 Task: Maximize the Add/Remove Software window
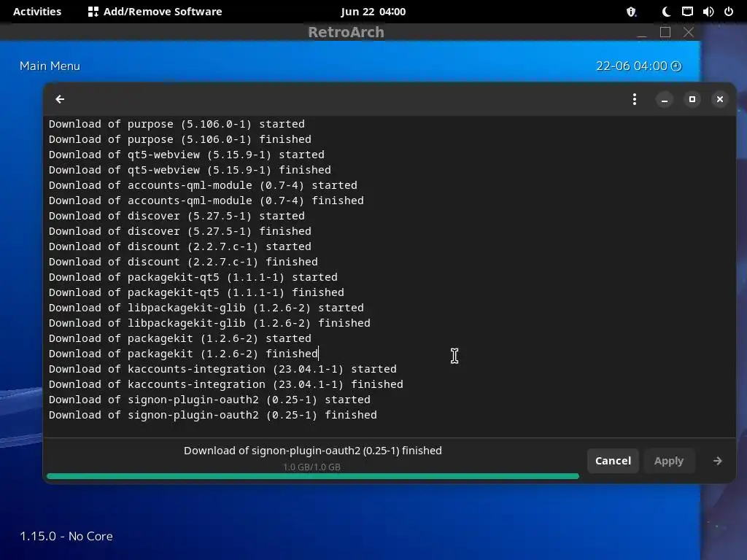click(x=692, y=99)
